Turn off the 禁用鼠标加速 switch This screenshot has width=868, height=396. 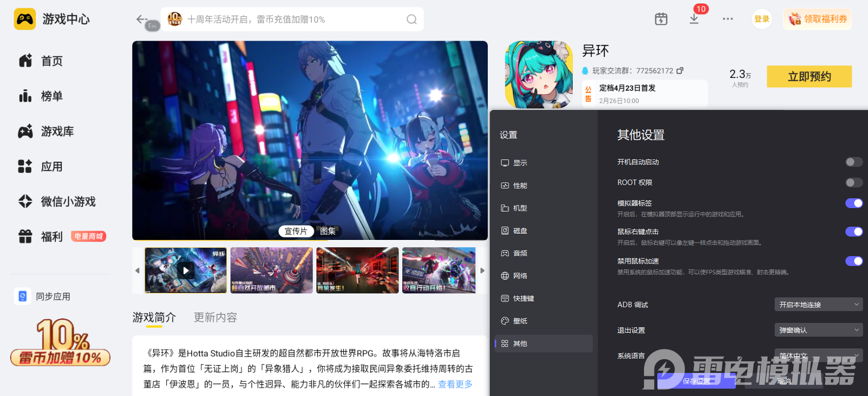(x=854, y=261)
